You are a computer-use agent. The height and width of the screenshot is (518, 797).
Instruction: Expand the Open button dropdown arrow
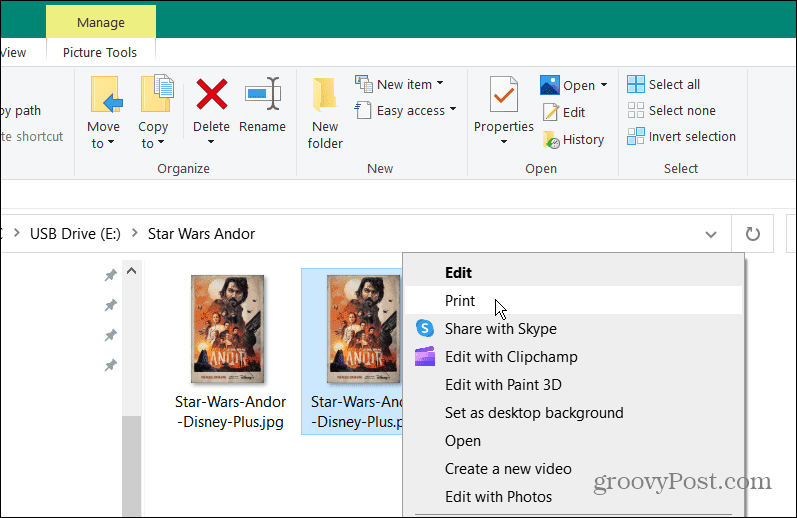coord(604,84)
